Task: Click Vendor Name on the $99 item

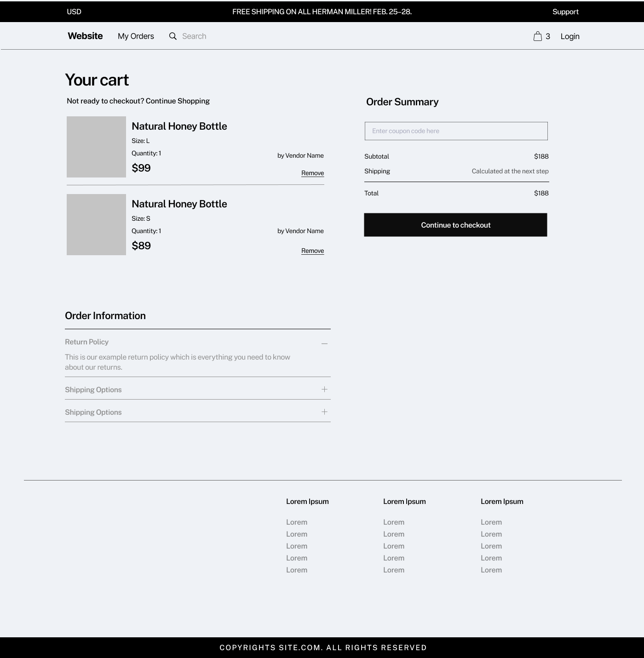Action: tap(305, 155)
